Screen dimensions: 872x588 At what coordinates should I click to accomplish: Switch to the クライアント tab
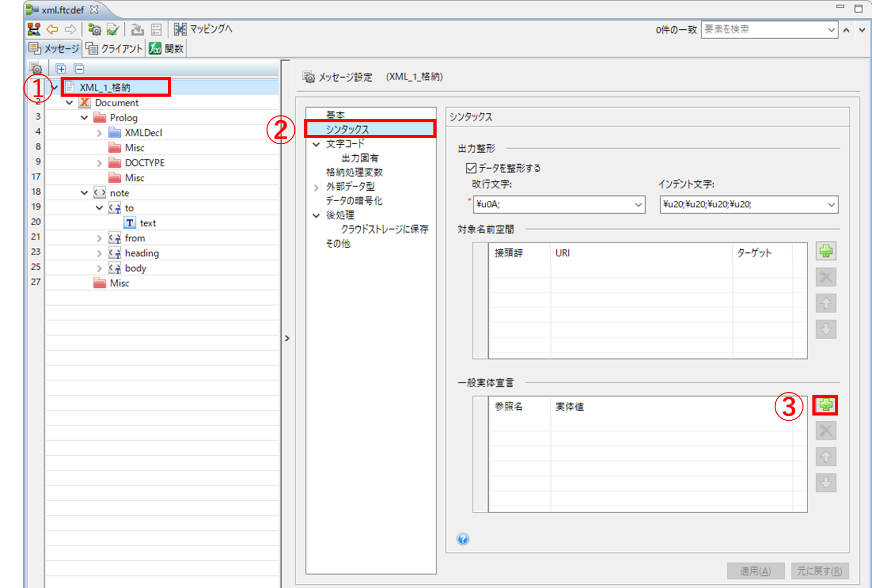114,49
